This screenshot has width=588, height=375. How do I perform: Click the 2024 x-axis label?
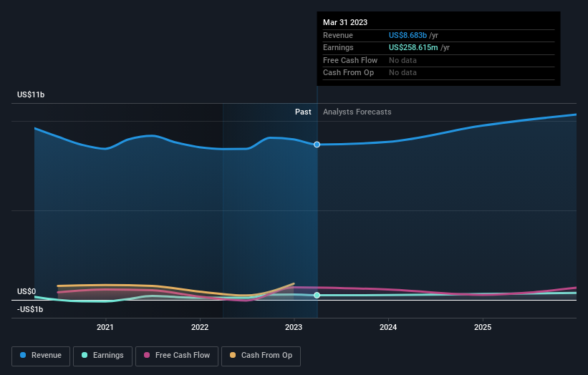(388, 328)
